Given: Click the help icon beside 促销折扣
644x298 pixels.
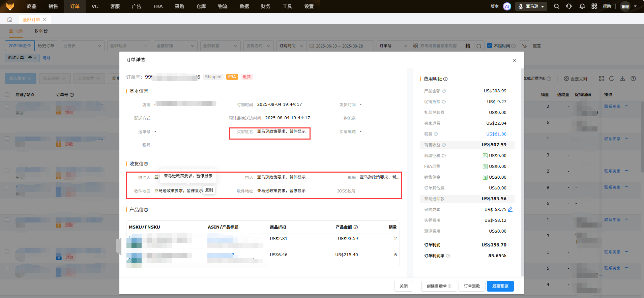Looking at the screenshot, I should 444,102.
